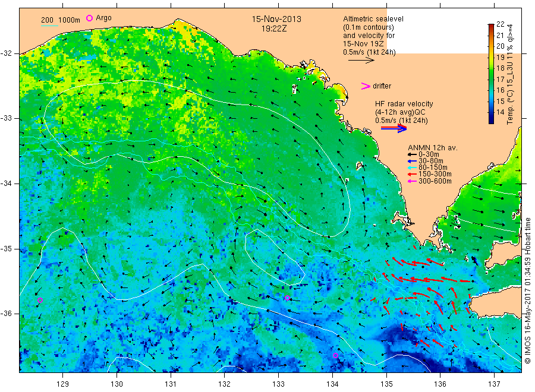Click the dark blue bottom of the temperature colorbar
This screenshot has width=535, height=392.
[x=491, y=121]
